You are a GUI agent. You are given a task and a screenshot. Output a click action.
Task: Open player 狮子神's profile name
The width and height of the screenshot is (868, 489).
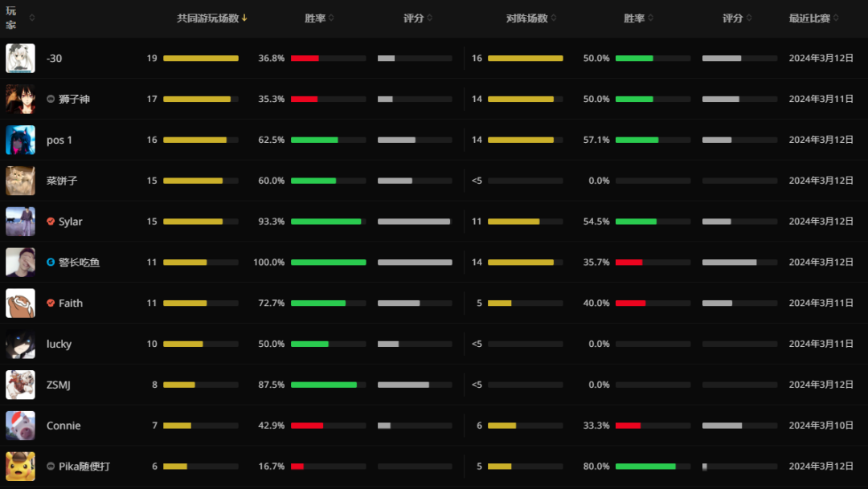[x=74, y=99]
